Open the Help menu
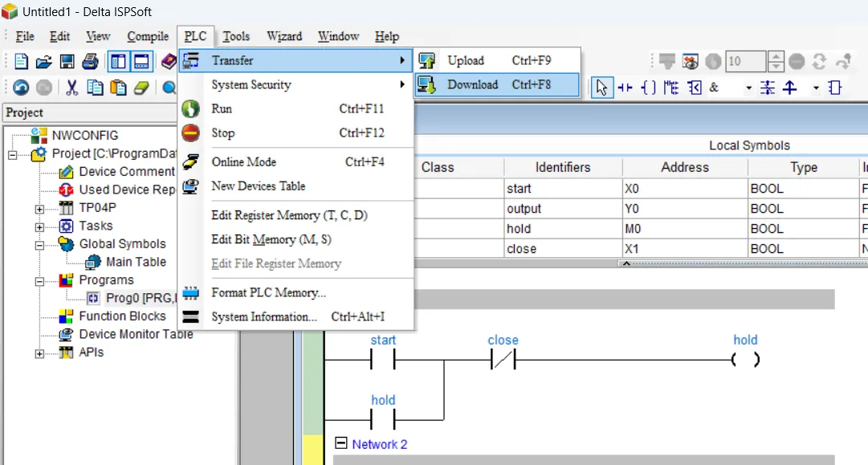The image size is (868, 465). pos(386,36)
